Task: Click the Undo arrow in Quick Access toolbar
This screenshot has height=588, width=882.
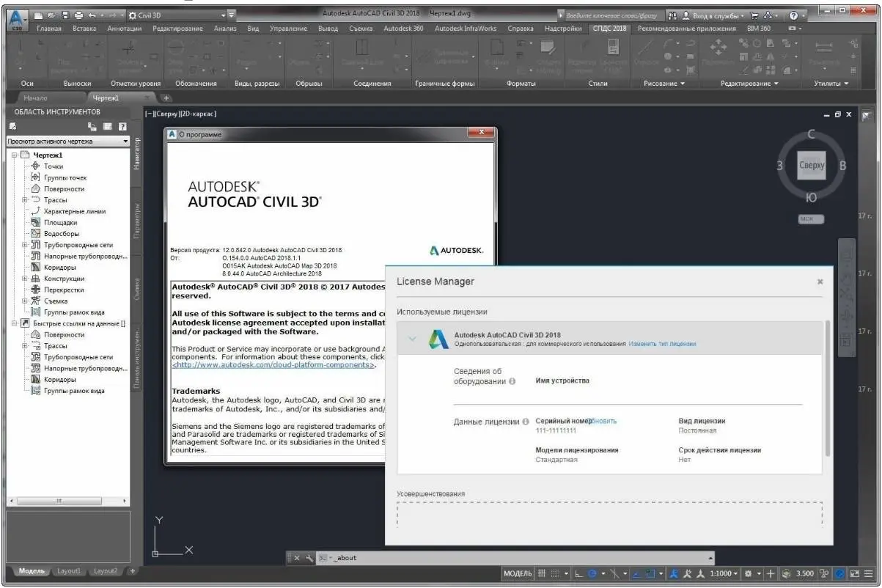Action: tap(92, 15)
